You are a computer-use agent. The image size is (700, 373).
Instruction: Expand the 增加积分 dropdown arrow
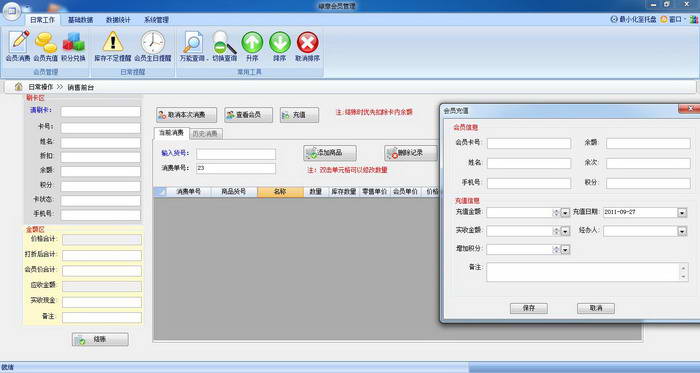[x=565, y=250]
